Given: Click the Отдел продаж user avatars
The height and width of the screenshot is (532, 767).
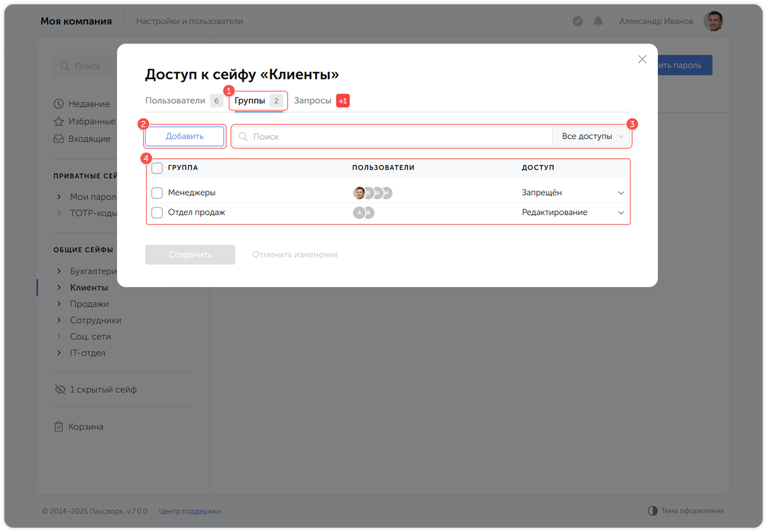Looking at the screenshot, I should (x=364, y=212).
